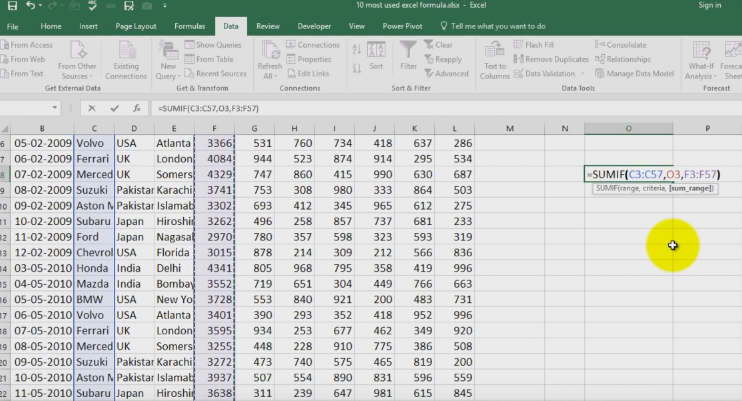Click Recent Sources button
Image resolution: width=742 pixels, height=401 pixels.
click(x=216, y=73)
